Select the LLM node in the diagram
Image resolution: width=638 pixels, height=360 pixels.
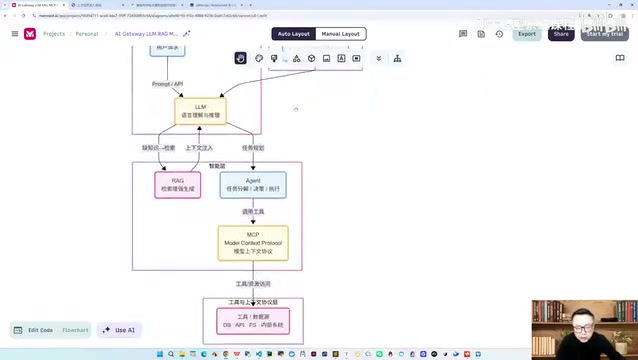click(x=201, y=111)
